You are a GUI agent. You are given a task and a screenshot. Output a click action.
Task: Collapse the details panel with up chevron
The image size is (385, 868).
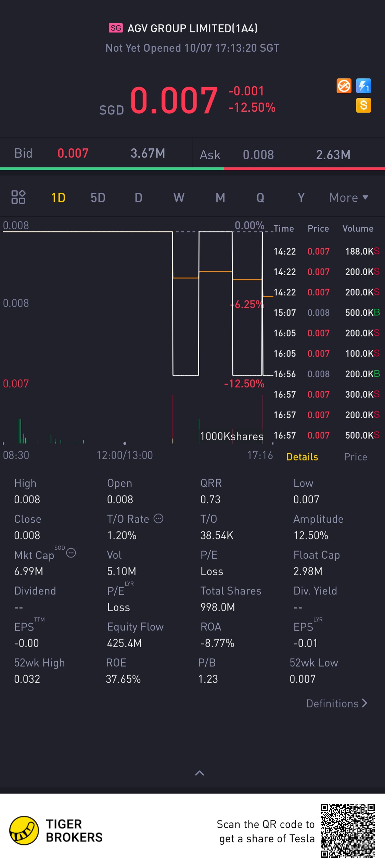pos(200,773)
